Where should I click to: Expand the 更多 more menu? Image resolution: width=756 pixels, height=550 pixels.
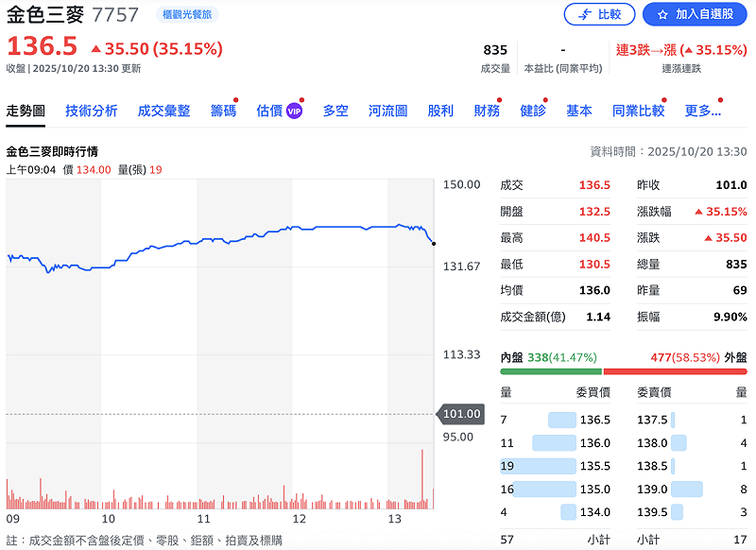(x=702, y=111)
